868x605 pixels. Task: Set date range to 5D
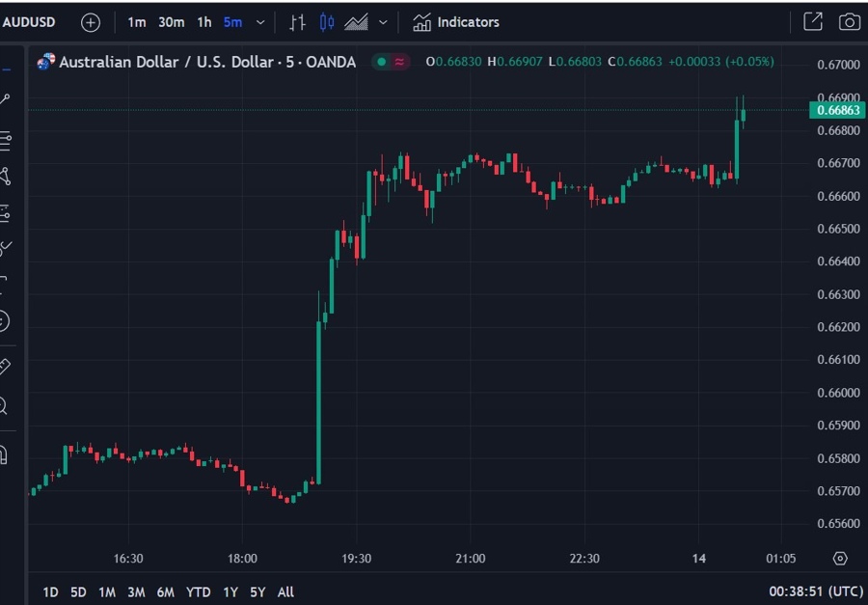pyautogui.click(x=79, y=592)
